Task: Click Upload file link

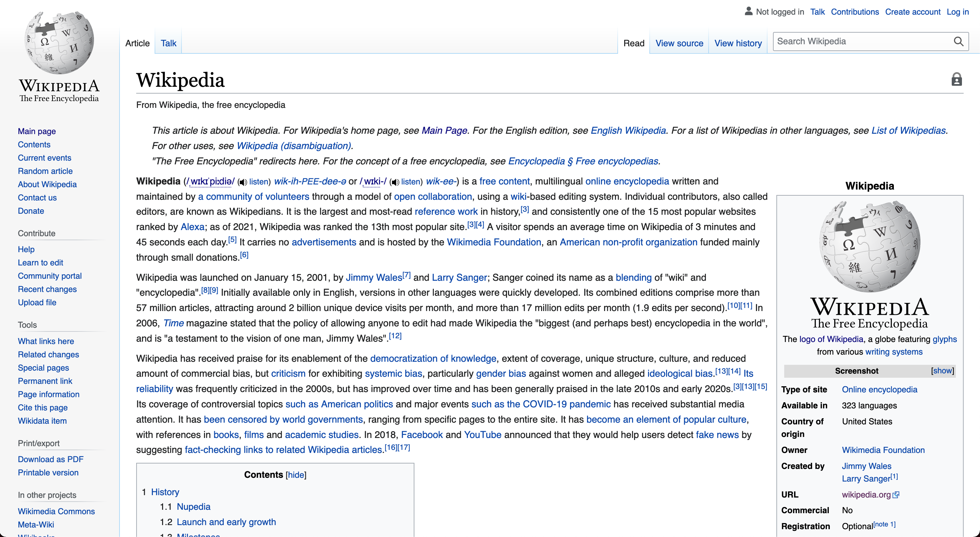Action: point(37,303)
